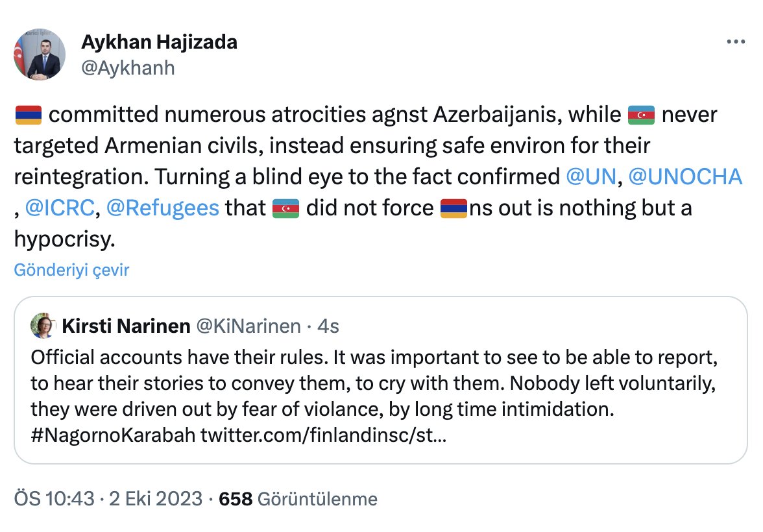Open the @Refugees mention
The height and width of the screenshot is (532, 763).
coord(162,208)
